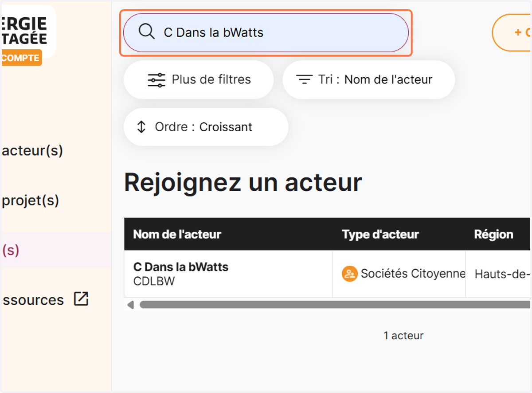Screen dimensions: 532x393
Task: Click the table's left scroll arrow
Action: tap(130, 305)
